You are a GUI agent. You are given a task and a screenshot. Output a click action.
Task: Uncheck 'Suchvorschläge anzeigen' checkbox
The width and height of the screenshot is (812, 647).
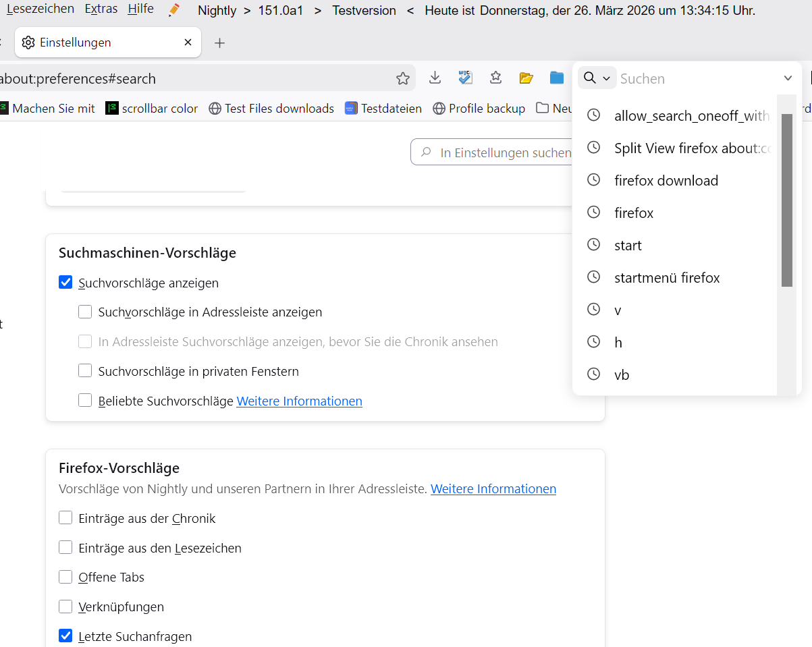pos(65,283)
